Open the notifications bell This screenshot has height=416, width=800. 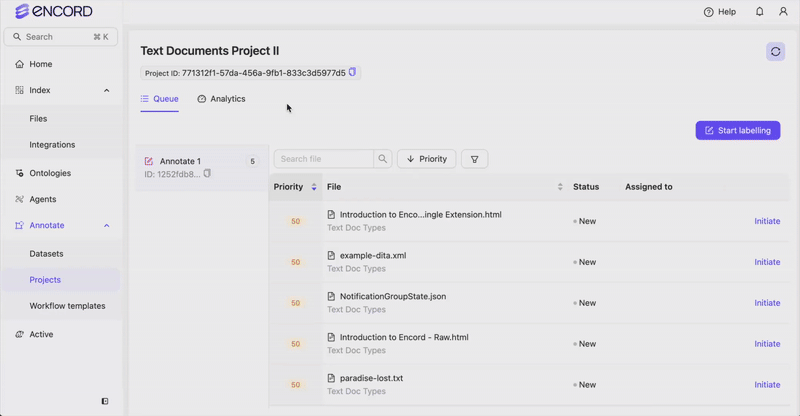tap(759, 12)
